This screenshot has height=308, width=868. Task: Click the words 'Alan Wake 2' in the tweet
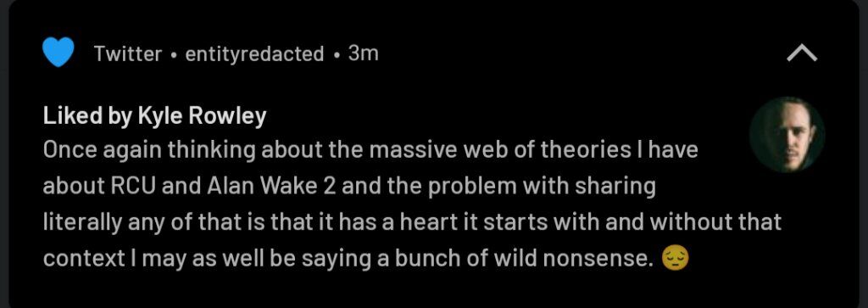272,187
